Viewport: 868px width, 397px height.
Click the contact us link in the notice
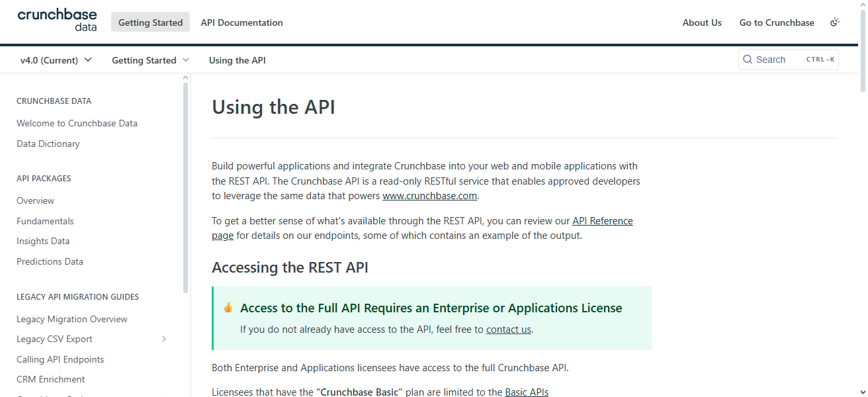[x=508, y=329]
